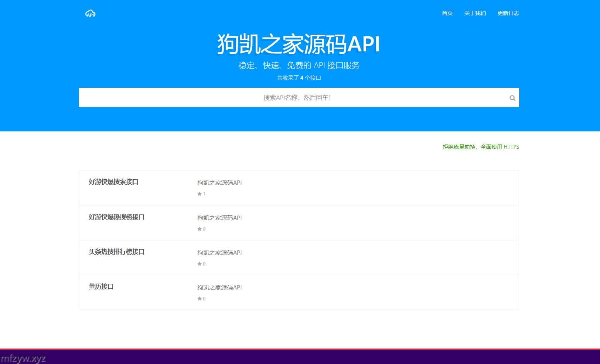
Task: Click star icon of 头条热搜排行榜接口 row
Action: click(x=199, y=264)
